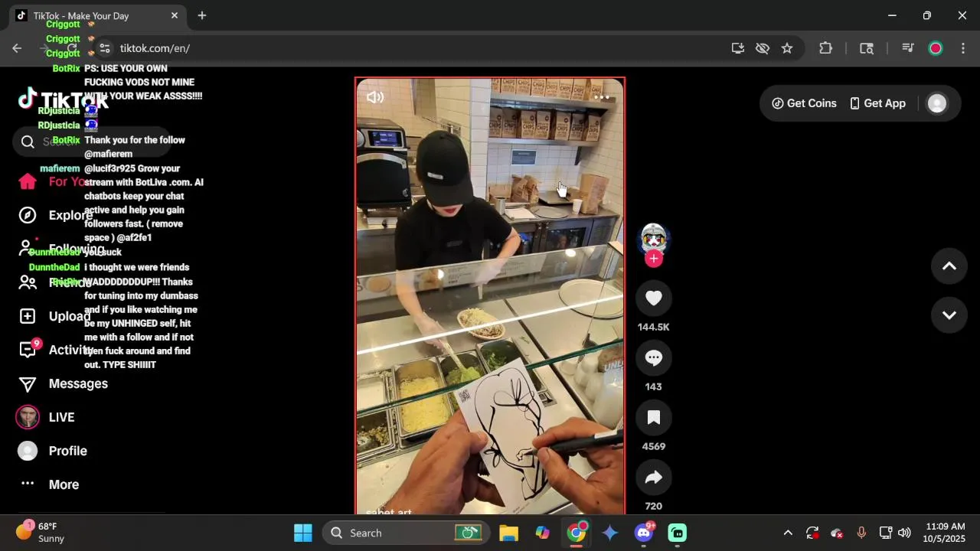Go to the previous video with up arrow

click(x=949, y=266)
